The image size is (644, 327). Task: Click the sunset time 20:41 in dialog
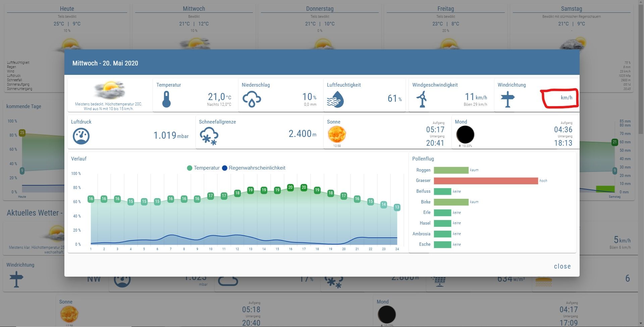pos(435,143)
